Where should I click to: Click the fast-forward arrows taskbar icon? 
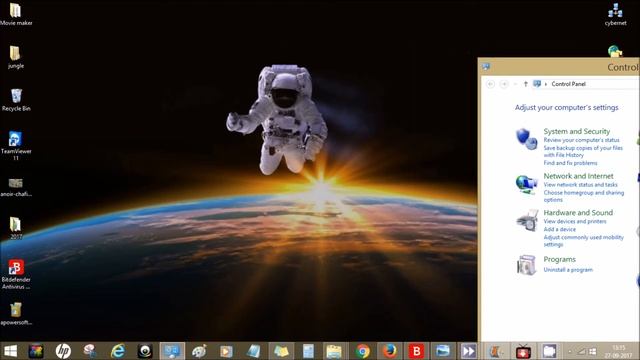469,351
